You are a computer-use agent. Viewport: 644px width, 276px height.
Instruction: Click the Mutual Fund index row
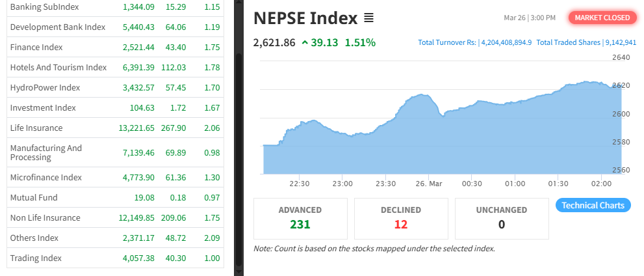pyautogui.click(x=116, y=197)
